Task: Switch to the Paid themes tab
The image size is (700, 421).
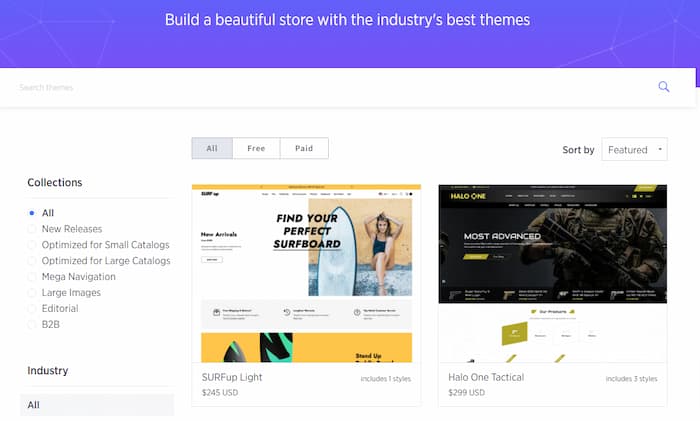Action: point(304,148)
